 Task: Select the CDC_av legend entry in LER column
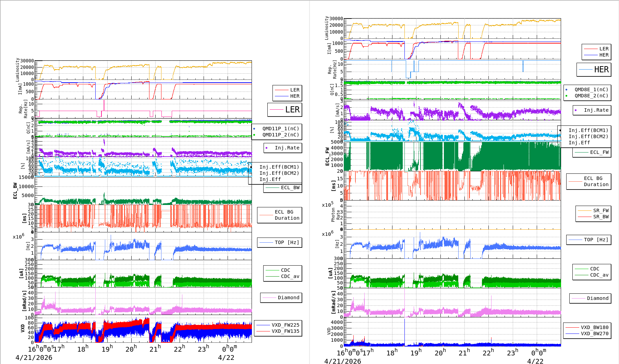pos(290,276)
